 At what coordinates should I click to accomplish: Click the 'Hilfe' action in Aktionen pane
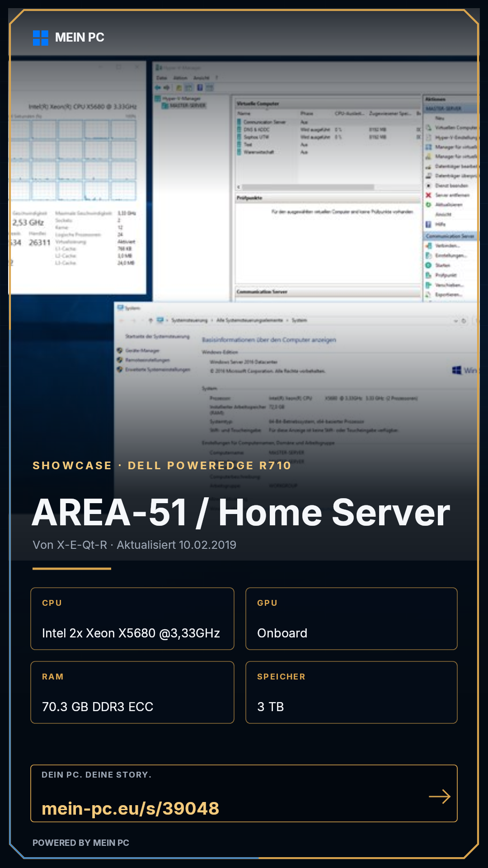(x=440, y=224)
